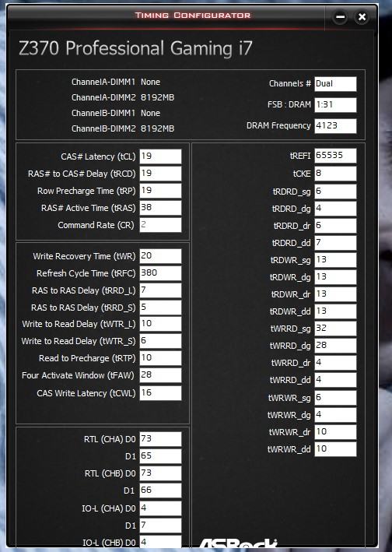
Task: Click the tREFI field showing 65535
Action: 335,156
